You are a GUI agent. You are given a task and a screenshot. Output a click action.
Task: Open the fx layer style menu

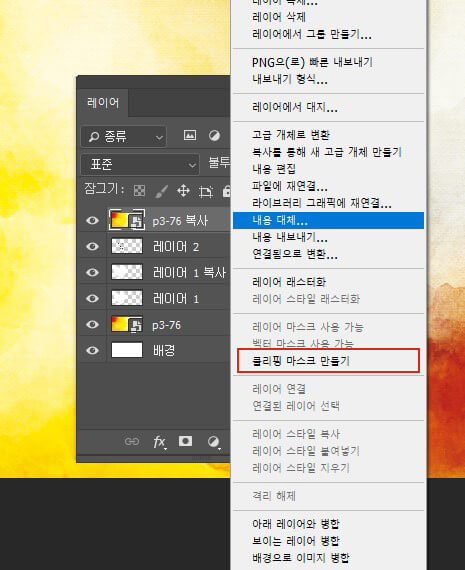tap(160, 442)
